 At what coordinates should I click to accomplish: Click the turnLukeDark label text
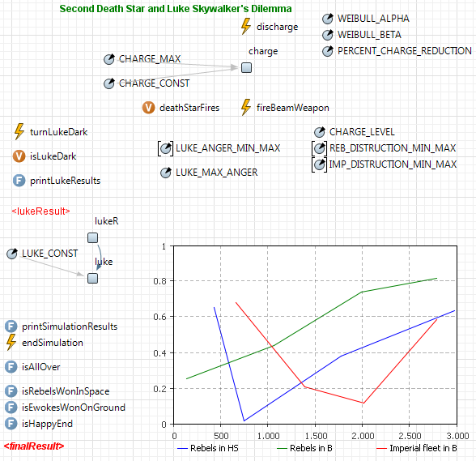pyautogui.click(x=58, y=132)
